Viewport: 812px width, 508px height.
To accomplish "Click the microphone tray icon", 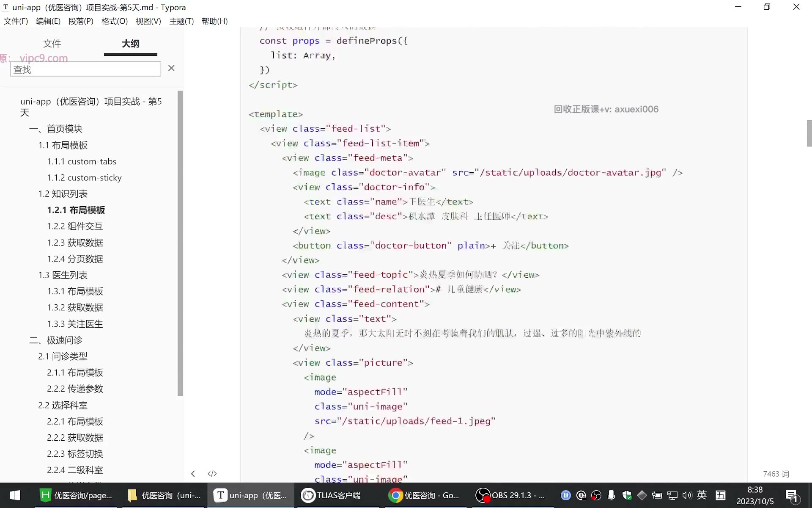I will coord(611,495).
